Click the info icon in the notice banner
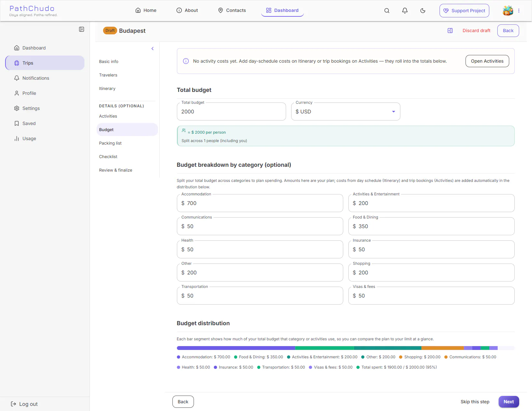Screen dimensions: 532x411 point(186,61)
